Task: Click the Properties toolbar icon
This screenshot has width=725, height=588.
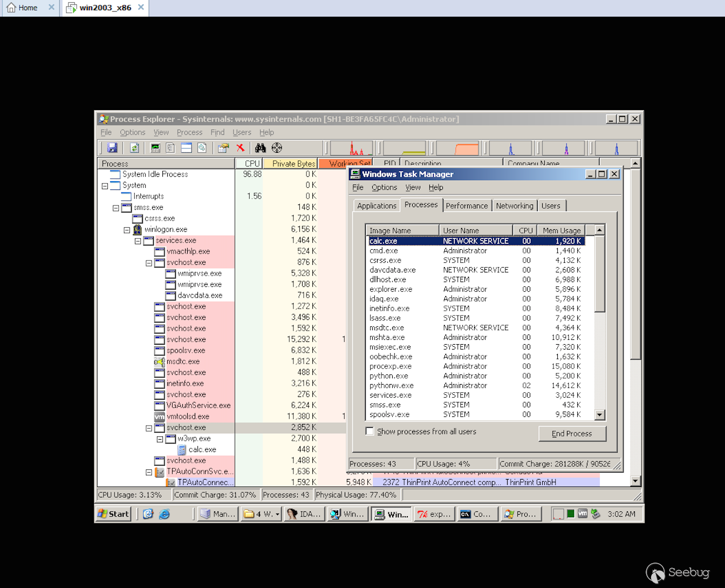Action: [x=223, y=148]
